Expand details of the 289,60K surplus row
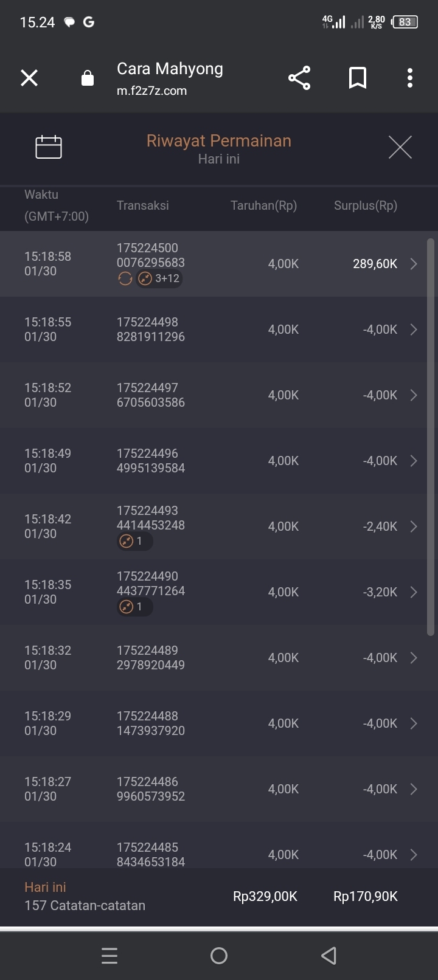 pos(414,264)
